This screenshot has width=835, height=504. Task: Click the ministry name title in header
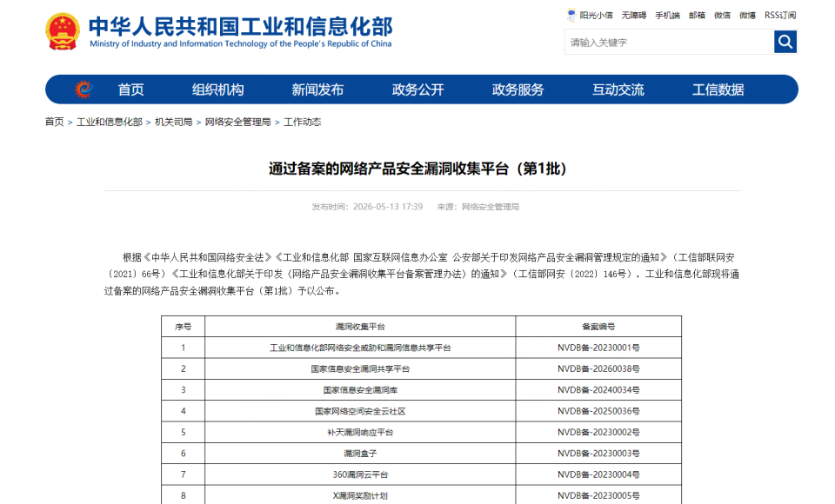point(241,27)
